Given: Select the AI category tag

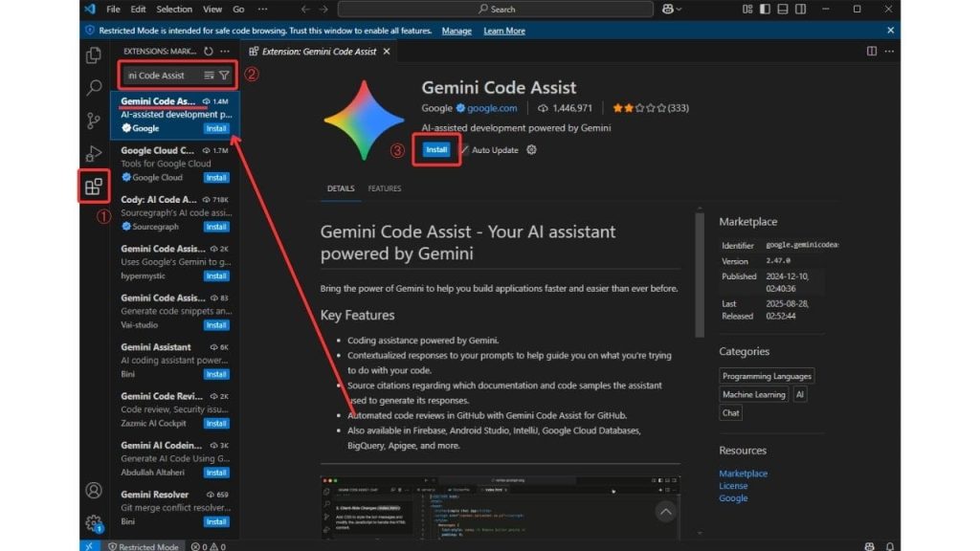Looking at the screenshot, I should 800,395.
